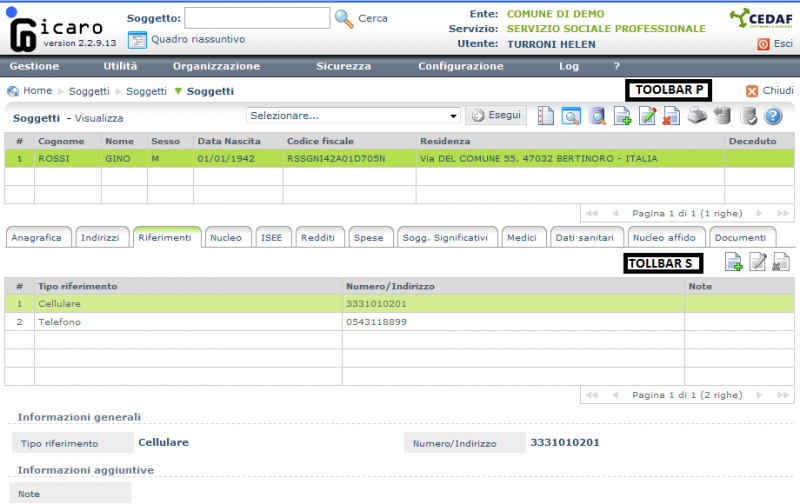
Task: Open the Nucleo affido tab
Action: tap(666, 237)
